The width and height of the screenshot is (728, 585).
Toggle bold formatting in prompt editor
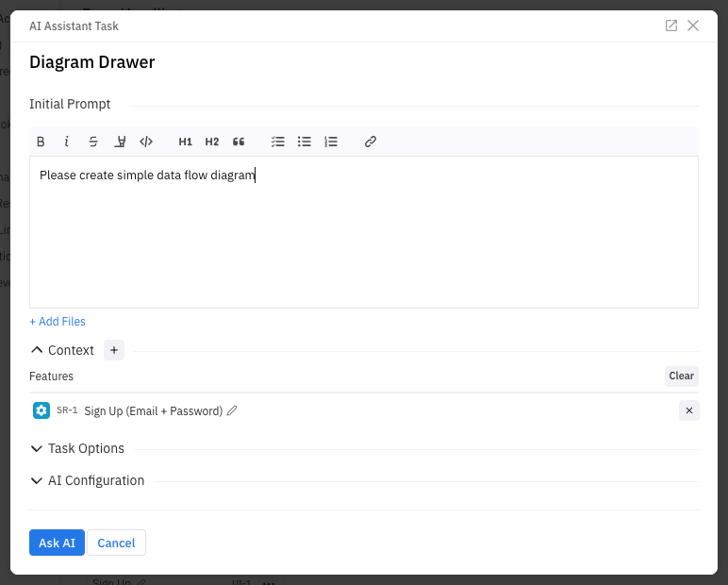click(x=41, y=142)
